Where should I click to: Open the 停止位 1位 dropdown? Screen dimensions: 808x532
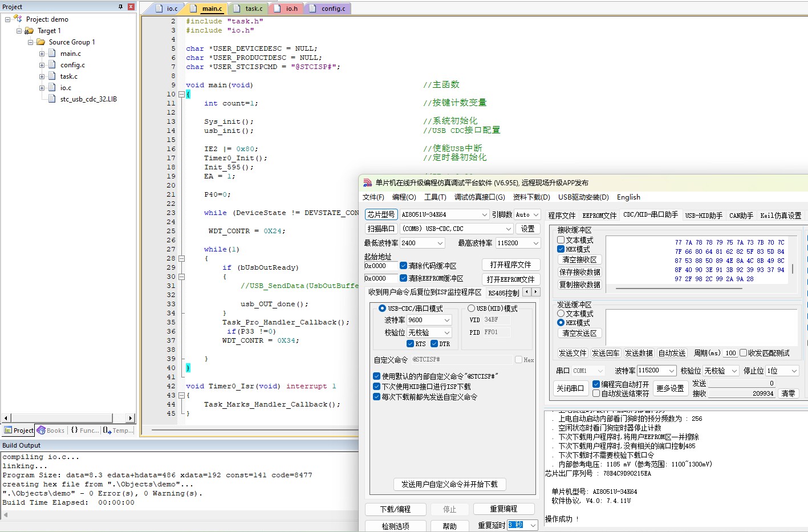point(794,371)
